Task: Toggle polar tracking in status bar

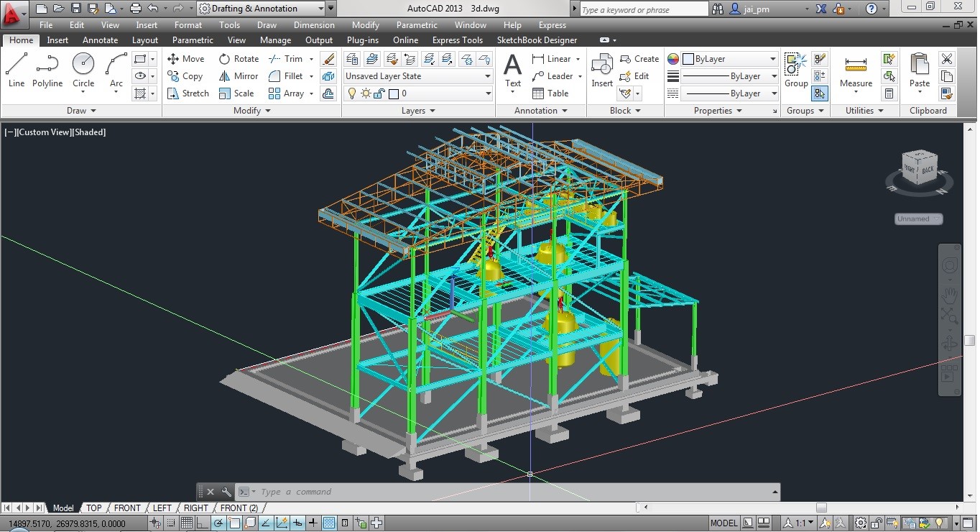Action: 218,523
